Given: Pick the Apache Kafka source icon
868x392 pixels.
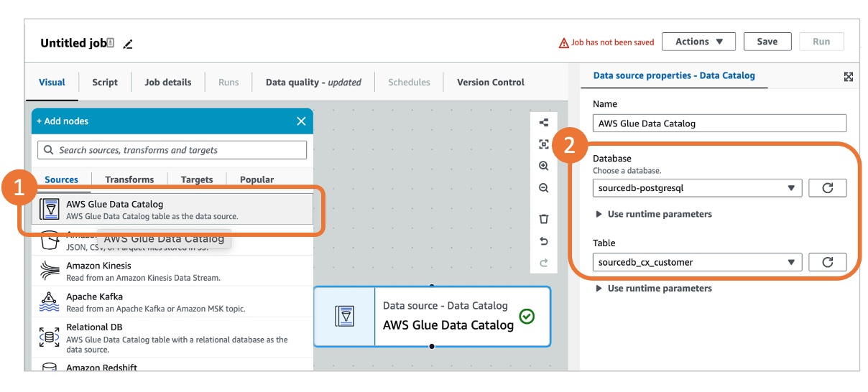Looking at the screenshot, I should pyautogui.click(x=49, y=302).
